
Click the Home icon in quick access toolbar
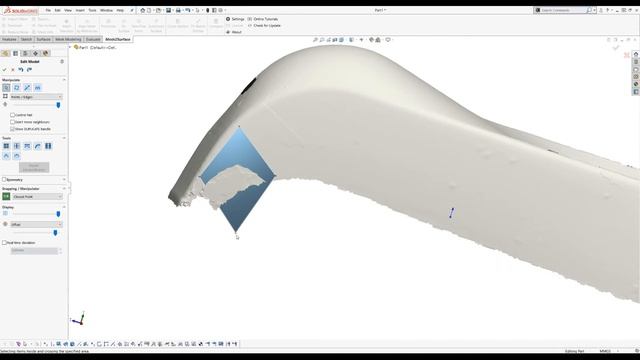pyautogui.click(x=142, y=10)
